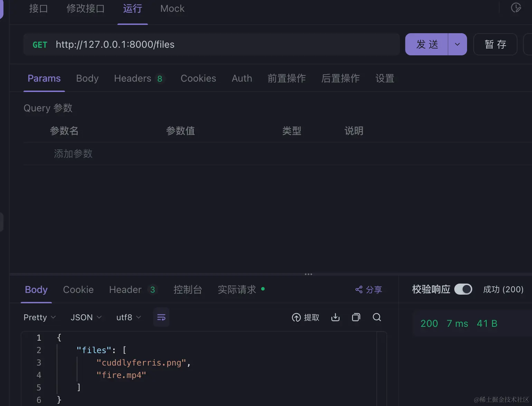
Task: Click the 200 status code
Action: point(429,323)
